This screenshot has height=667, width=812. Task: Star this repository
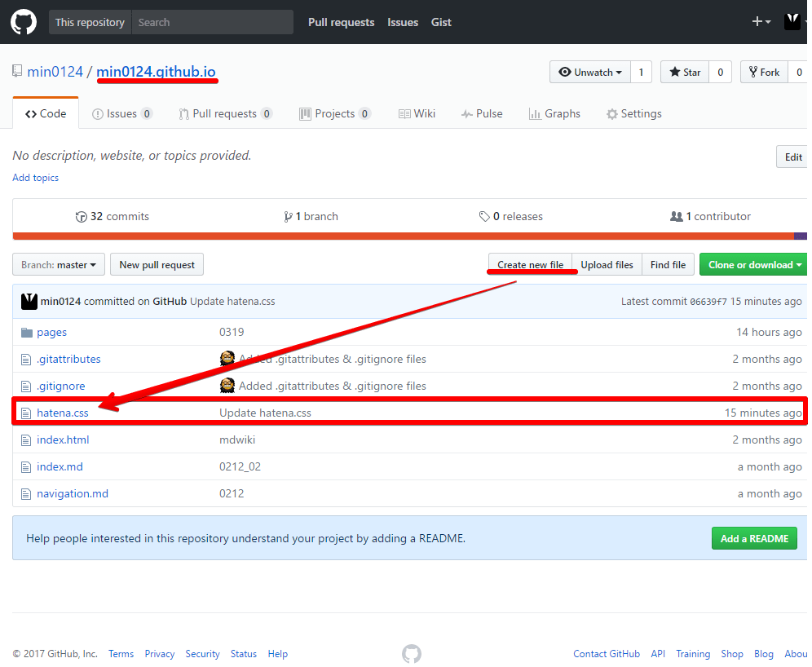(685, 72)
